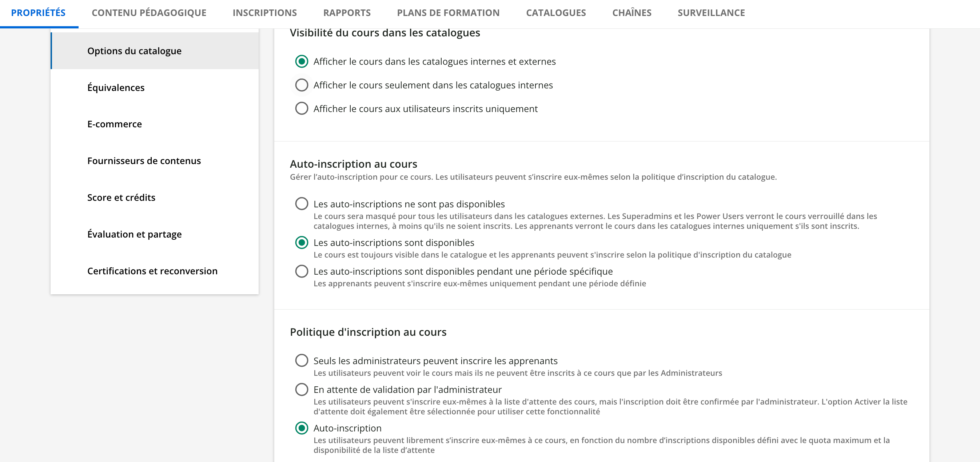Open the Contenu Pédagogique tab
980x462 pixels.
click(x=149, y=13)
